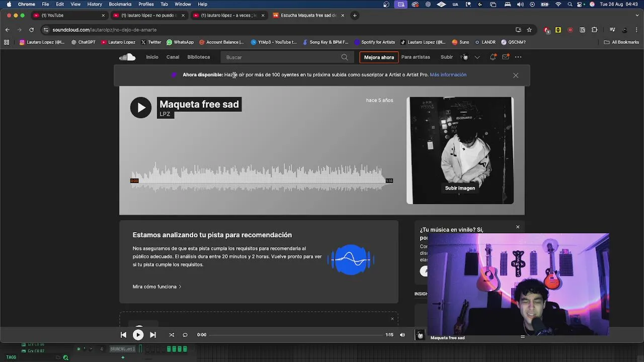This screenshot has width=644, height=362.
Task: Click the Mejora ahora button
Action: click(379, 57)
